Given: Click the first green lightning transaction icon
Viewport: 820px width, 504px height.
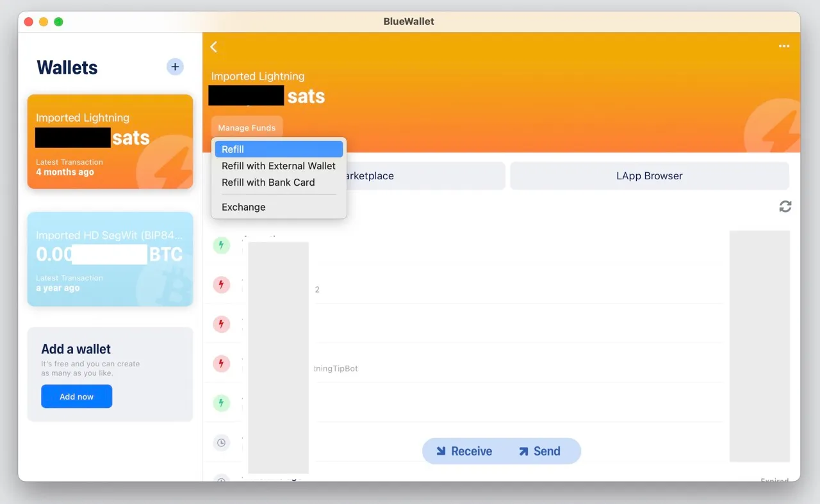Looking at the screenshot, I should click(221, 245).
